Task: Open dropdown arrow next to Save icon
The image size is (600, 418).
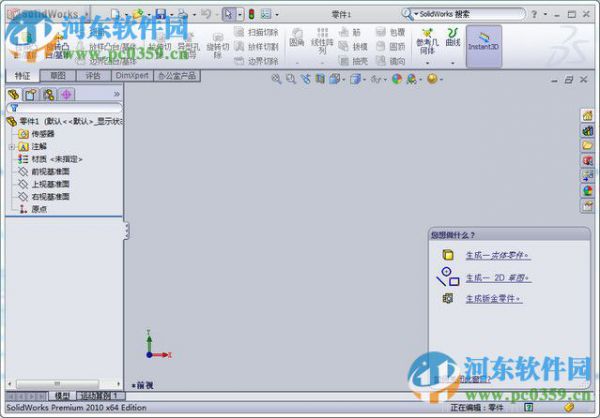Action: coord(171,15)
